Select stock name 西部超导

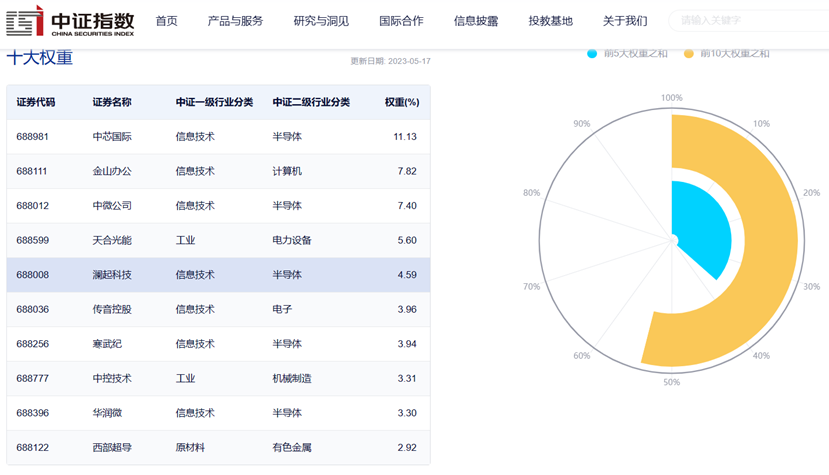112,447
